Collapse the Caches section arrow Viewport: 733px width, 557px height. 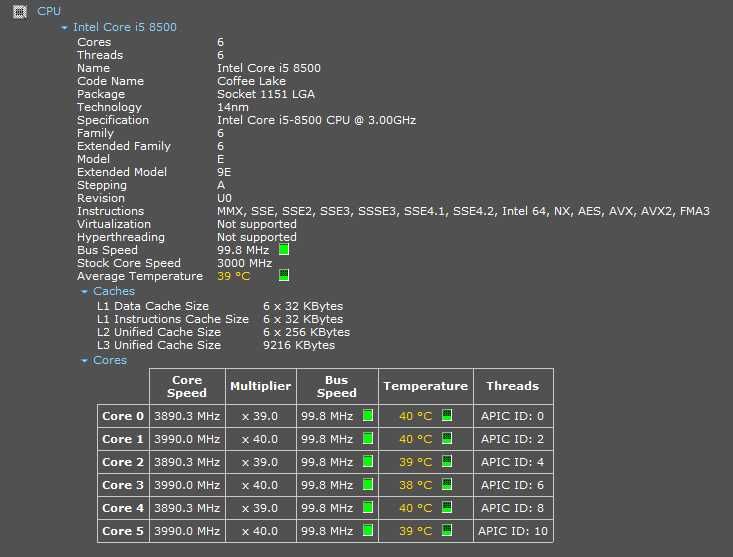84,292
